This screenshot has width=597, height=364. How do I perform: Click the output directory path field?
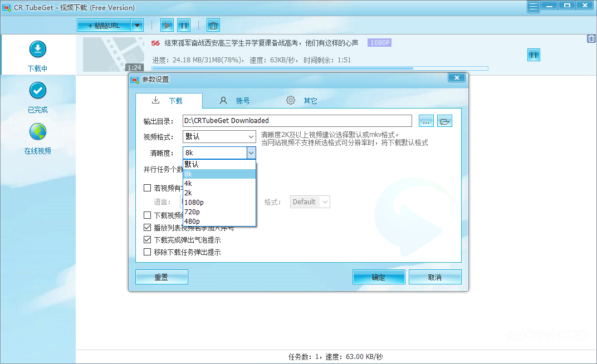(x=297, y=121)
